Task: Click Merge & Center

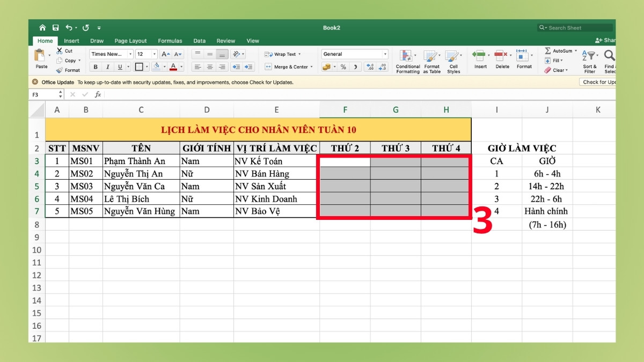Action: [x=283, y=67]
